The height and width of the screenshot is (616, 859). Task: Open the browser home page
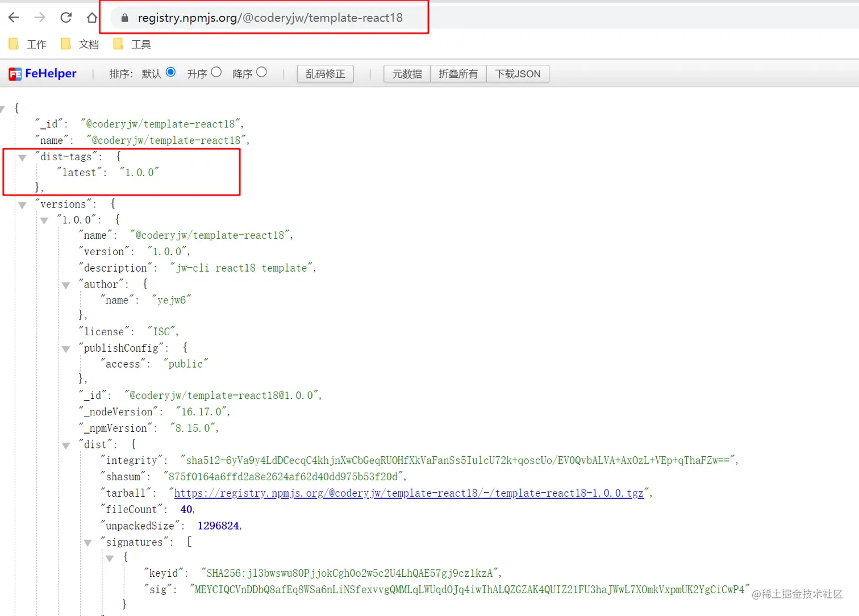pyautogui.click(x=92, y=18)
